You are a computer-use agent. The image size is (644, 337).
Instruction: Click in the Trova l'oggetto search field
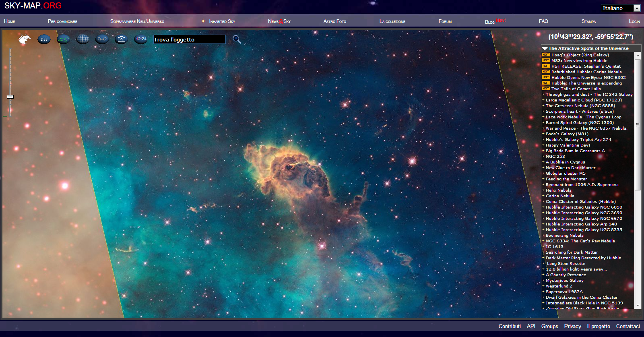pos(189,39)
